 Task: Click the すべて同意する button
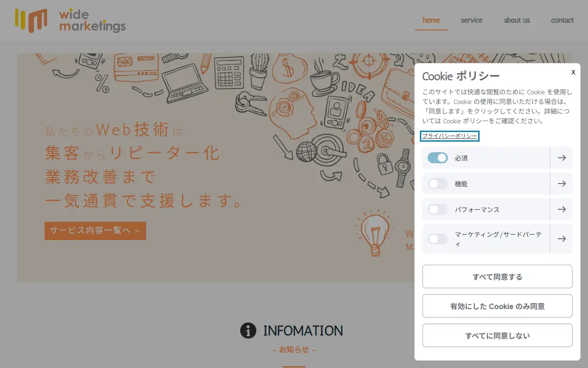point(498,276)
